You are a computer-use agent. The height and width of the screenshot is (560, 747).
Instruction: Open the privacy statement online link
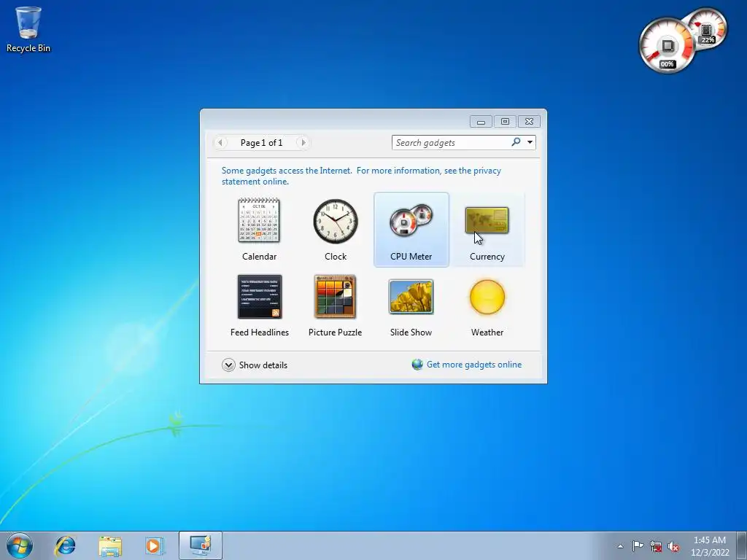click(361, 176)
